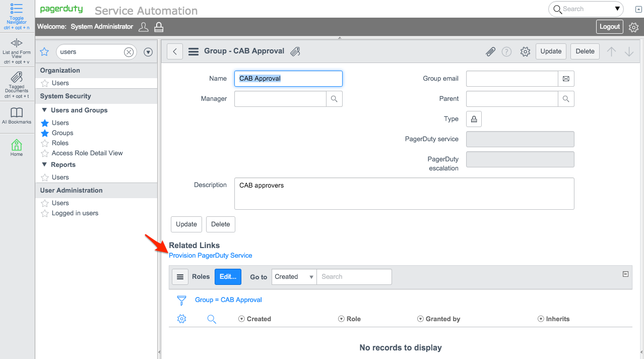Click the paperclip attachments icon in the header
Image resolution: width=644 pixels, height=359 pixels.
(x=490, y=51)
